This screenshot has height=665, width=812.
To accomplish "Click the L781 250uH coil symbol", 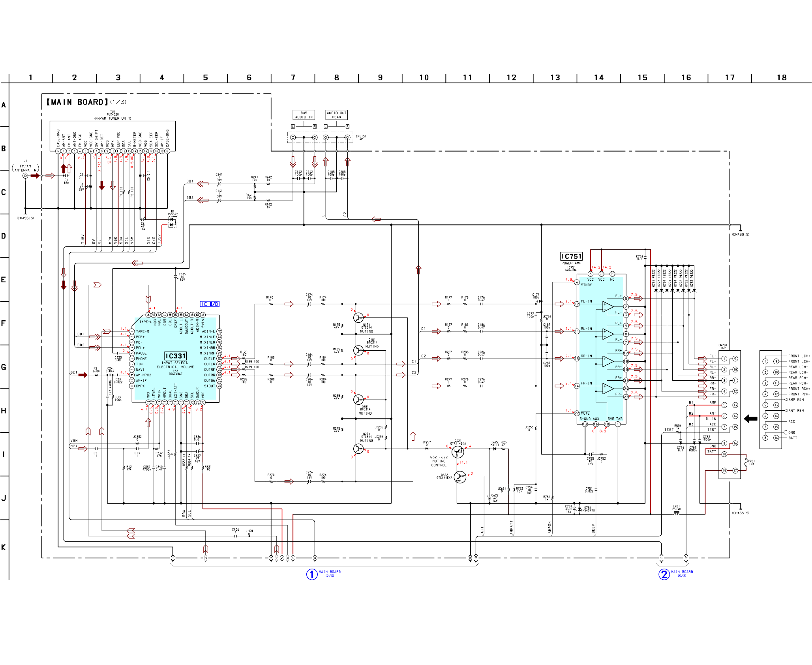I will (676, 514).
